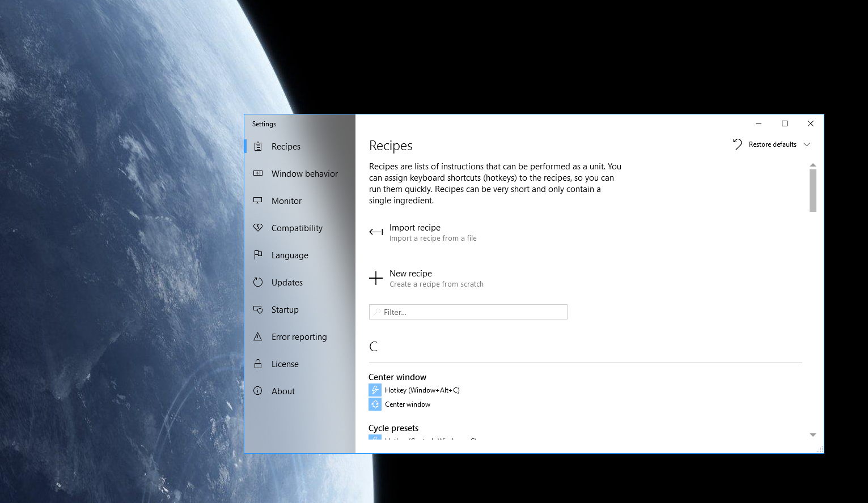Click the Center window action gear icon
This screenshot has width=868, height=503.
pyautogui.click(x=375, y=404)
